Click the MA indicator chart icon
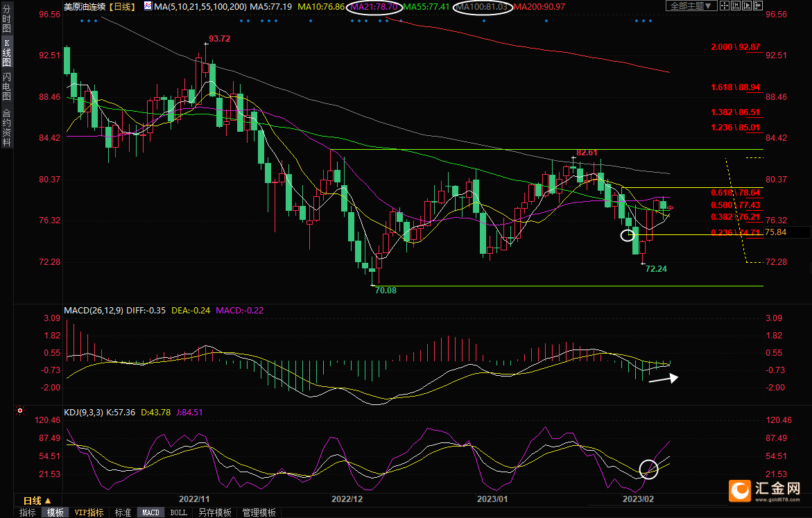The width and height of the screenshot is (812, 518). point(148,6)
